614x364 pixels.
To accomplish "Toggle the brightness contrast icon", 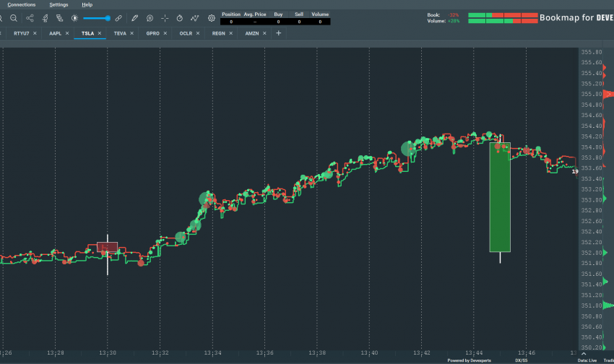I will click(74, 18).
